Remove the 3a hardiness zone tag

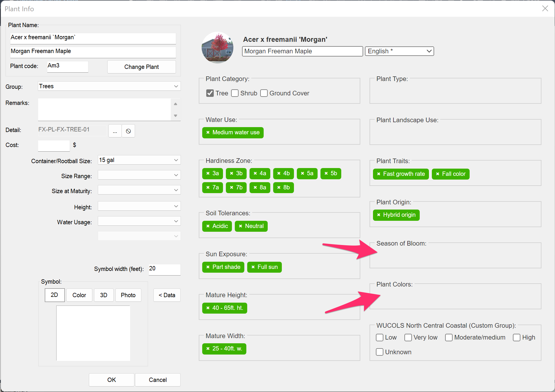coord(208,174)
